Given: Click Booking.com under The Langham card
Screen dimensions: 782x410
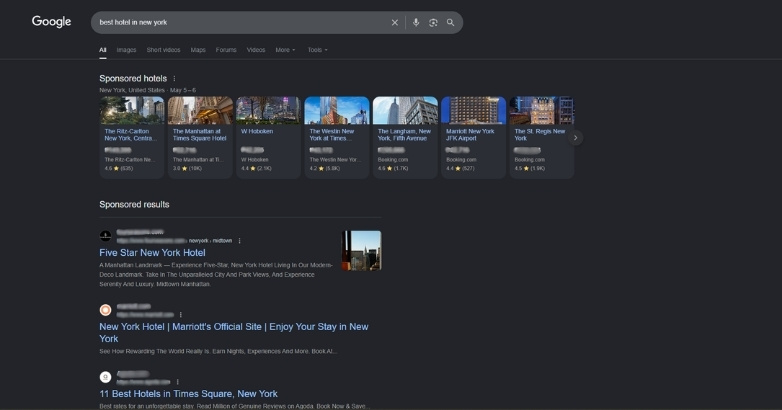Looking at the screenshot, I should pyautogui.click(x=392, y=160).
